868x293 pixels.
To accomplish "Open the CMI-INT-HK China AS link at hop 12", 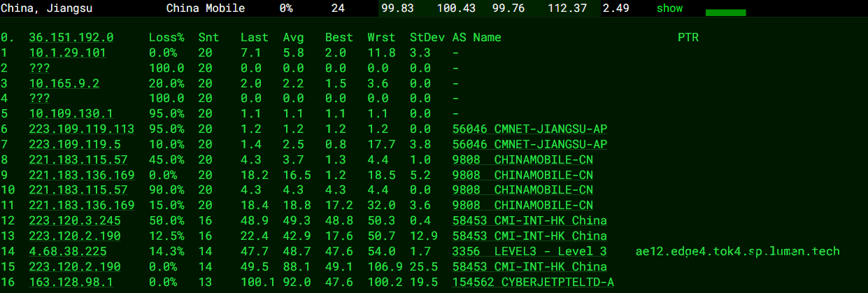I will tap(529, 221).
